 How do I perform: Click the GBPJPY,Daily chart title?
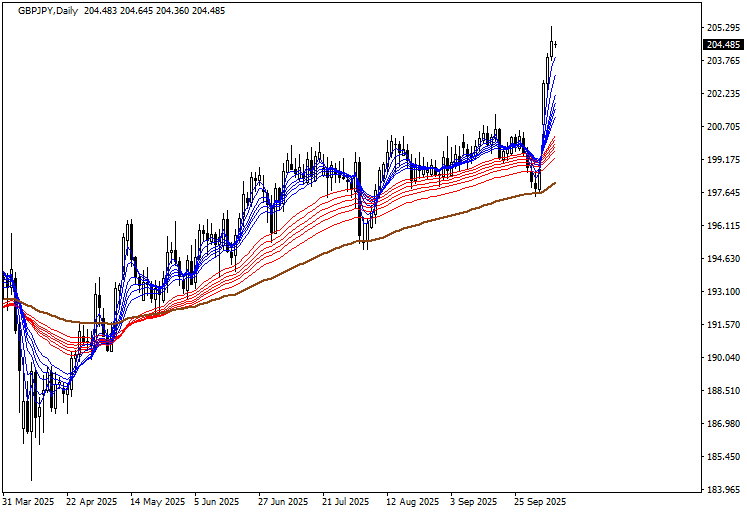[x=41, y=9]
